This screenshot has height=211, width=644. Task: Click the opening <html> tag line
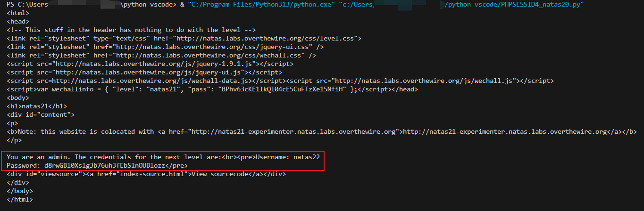click(17, 13)
